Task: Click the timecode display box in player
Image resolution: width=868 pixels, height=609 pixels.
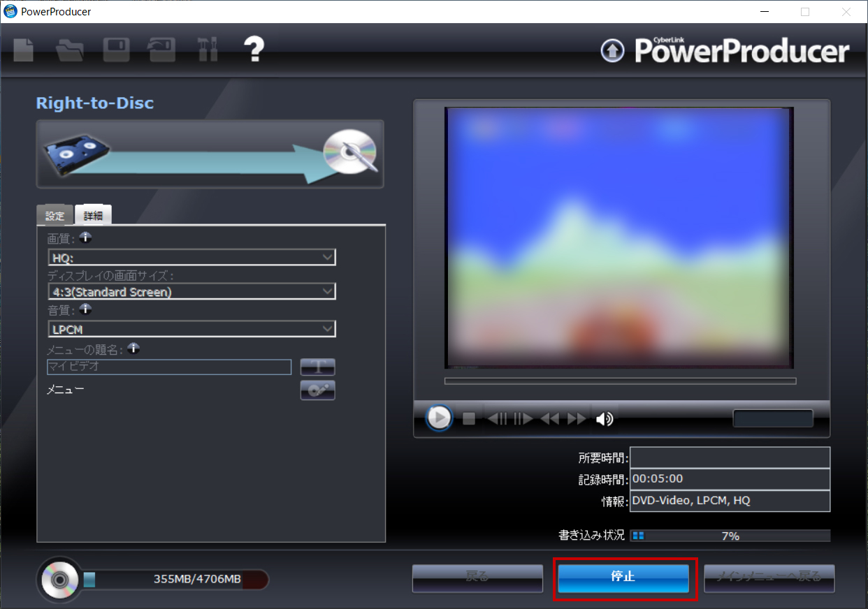Action: [773, 418]
